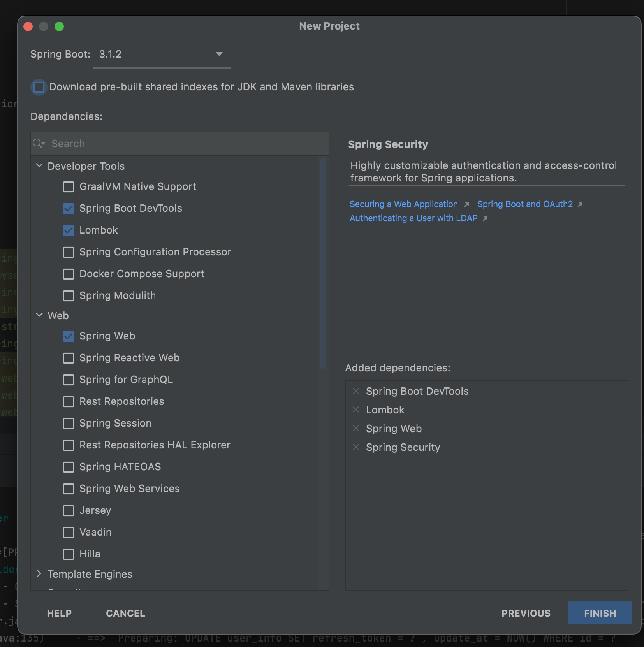Collapse the Developer Tools category

pos(39,165)
